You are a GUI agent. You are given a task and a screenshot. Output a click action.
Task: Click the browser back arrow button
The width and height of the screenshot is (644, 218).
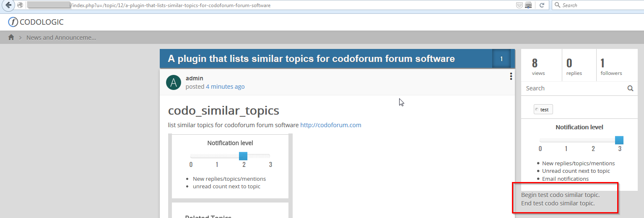click(x=8, y=5)
